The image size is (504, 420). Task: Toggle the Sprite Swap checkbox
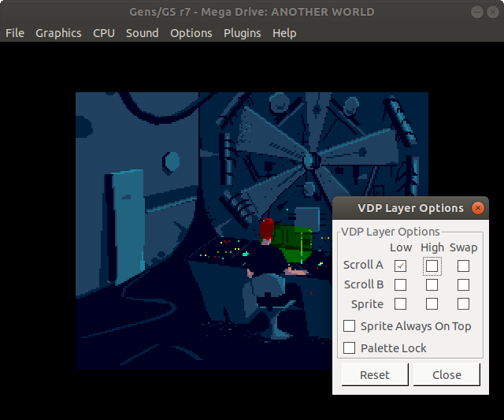tap(463, 304)
